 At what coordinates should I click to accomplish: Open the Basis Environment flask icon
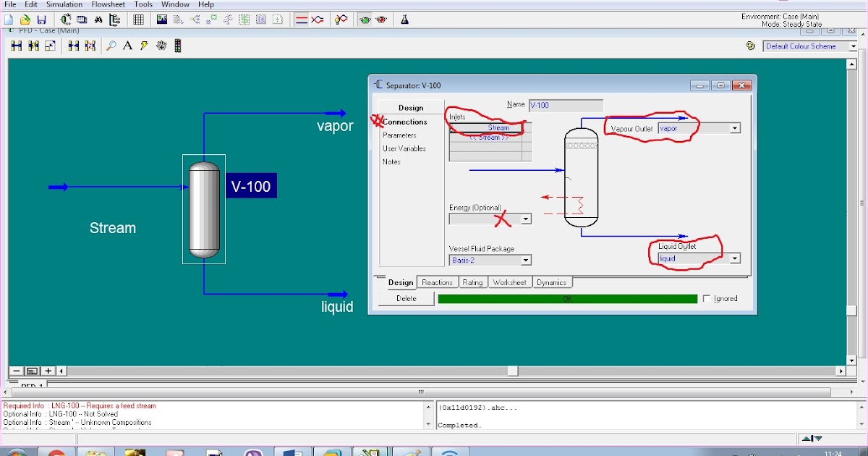(x=405, y=19)
